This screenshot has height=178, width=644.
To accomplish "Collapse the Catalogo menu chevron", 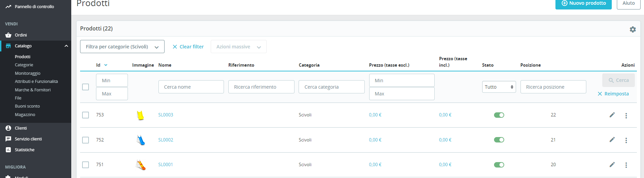I will point(66,46).
